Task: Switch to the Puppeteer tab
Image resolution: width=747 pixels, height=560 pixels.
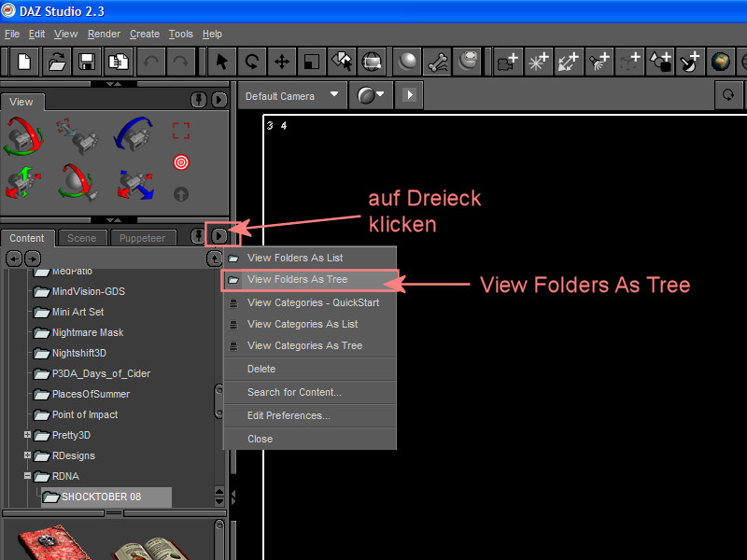Action: pos(143,238)
